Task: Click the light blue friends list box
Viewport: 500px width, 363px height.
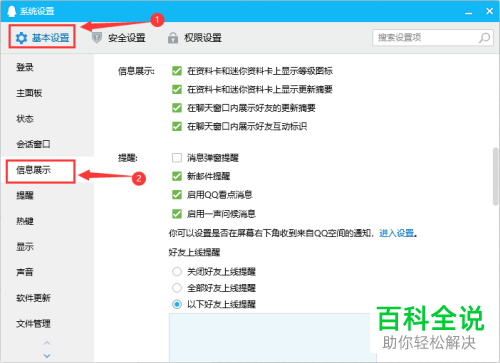Action: click(273, 337)
